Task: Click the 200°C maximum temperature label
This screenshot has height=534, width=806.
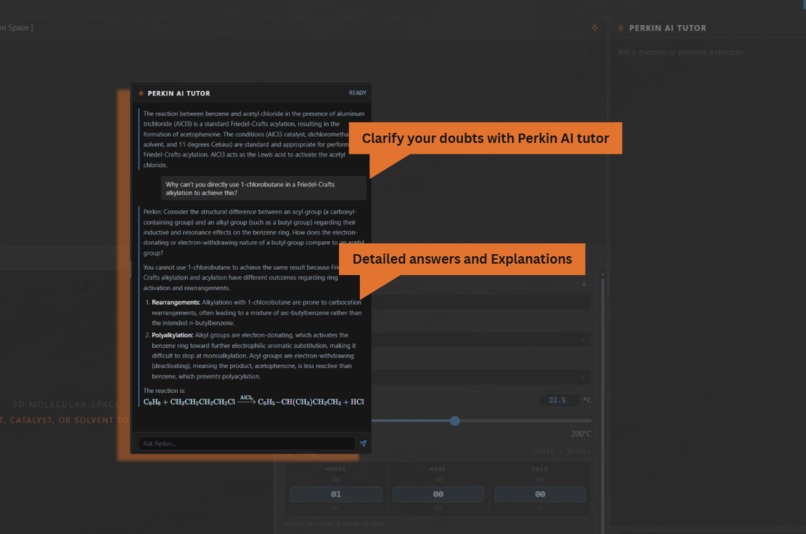Action: (581, 434)
